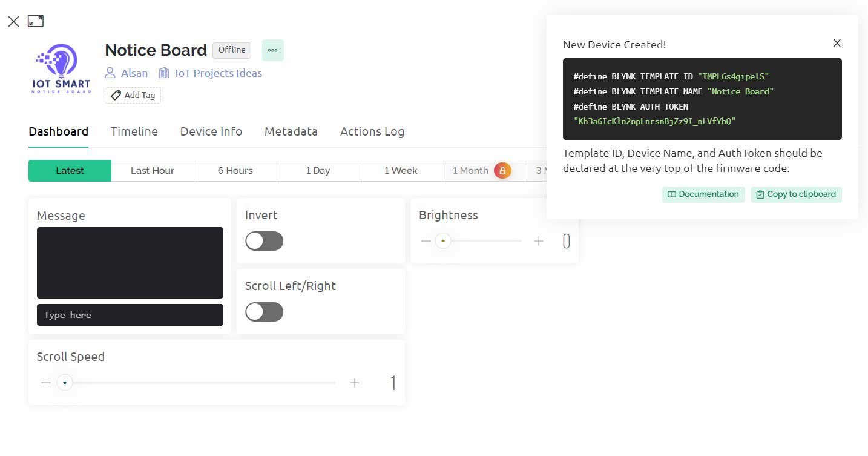Click the organization icon beside IoT Projects Ideas
Image resolution: width=868 pixels, height=456 pixels.
point(163,73)
